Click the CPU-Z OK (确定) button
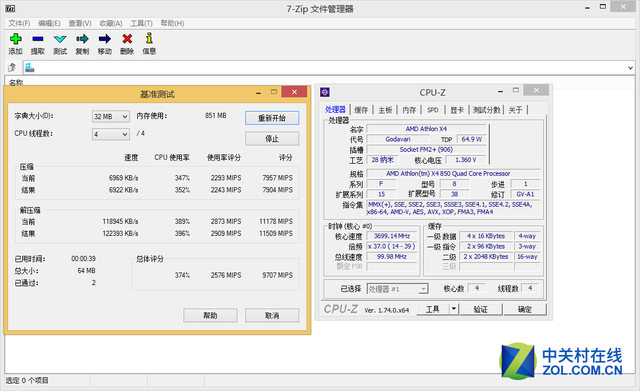640x391 pixels. click(x=524, y=309)
